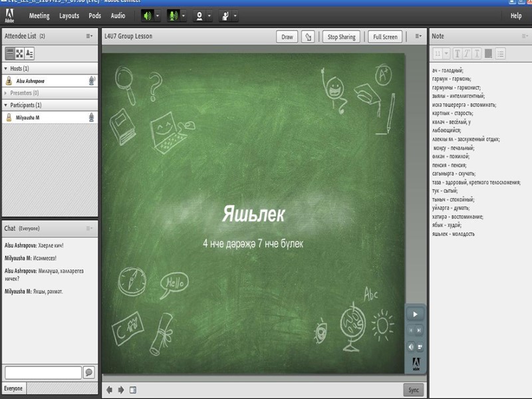Viewport: 532px width, 399px height.
Task: Click note line 'пенсия - пенсия;'
Action: pyautogui.click(x=450, y=165)
